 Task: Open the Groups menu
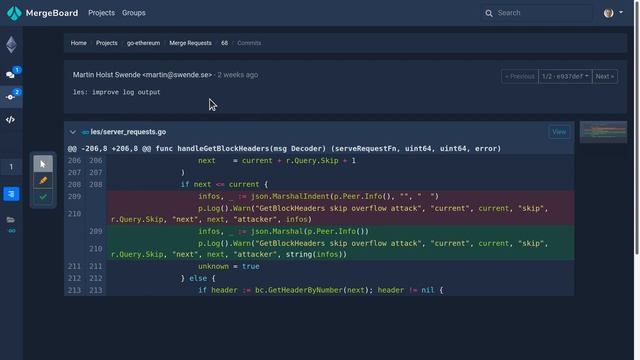coord(133,13)
